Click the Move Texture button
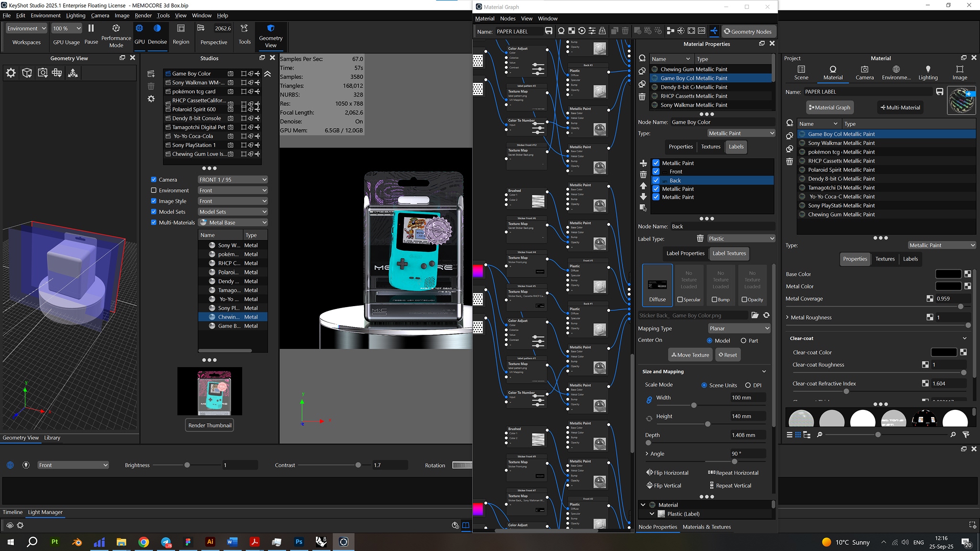The height and width of the screenshot is (551, 980). (690, 355)
